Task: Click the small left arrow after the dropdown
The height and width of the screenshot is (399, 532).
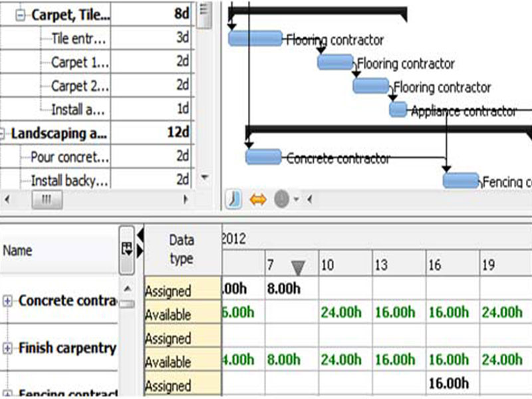Action: coord(309,199)
